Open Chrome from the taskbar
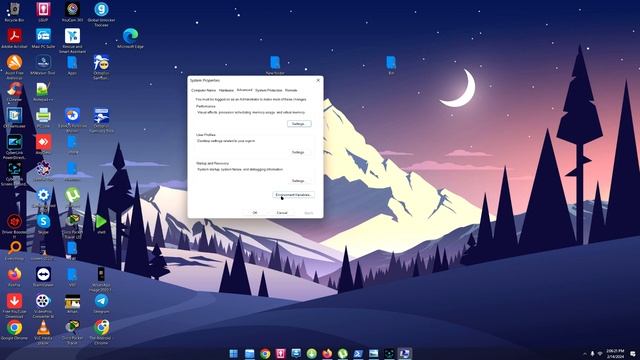Image resolution: width=640 pixels, height=360 pixels. [x=265, y=353]
